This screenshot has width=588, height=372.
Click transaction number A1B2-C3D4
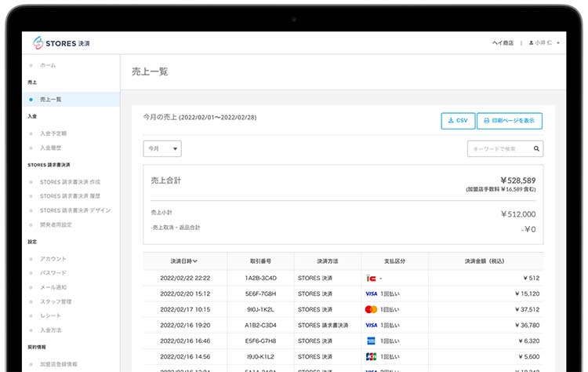click(x=260, y=325)
